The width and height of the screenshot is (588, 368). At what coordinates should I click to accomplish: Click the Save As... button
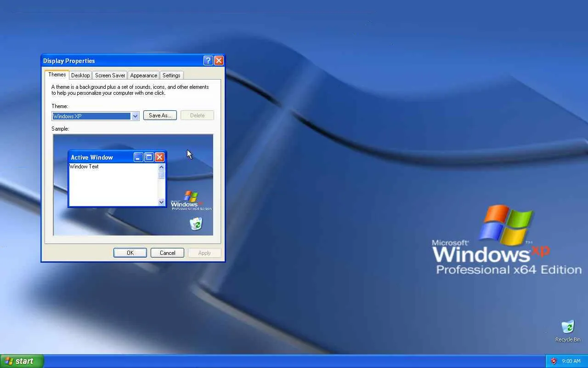[160, 115]
